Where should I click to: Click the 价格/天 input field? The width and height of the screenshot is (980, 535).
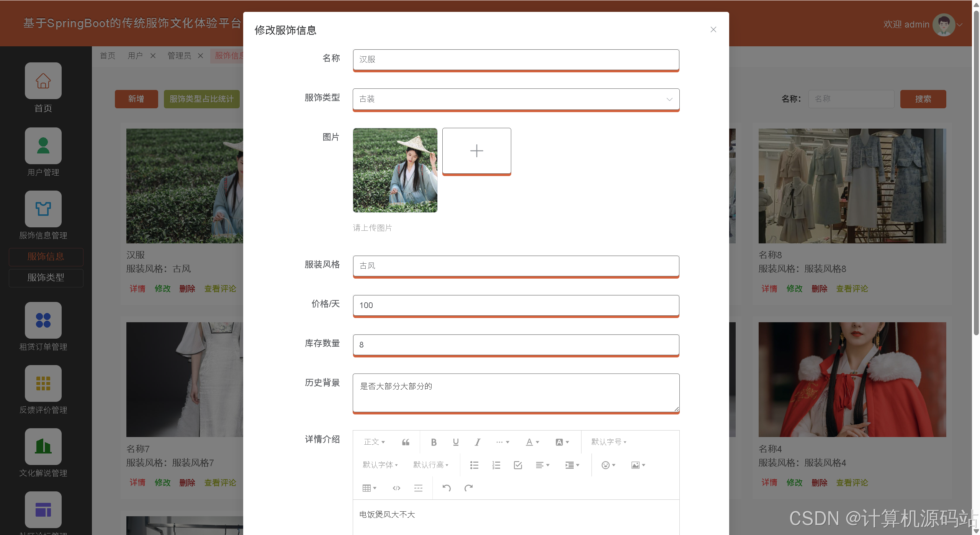[x=515, y=305]
